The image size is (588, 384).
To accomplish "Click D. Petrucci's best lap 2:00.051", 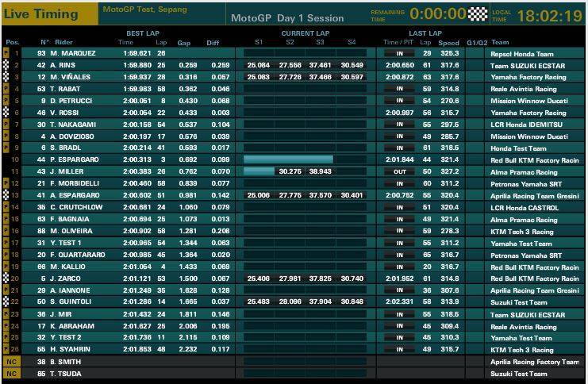I will 137,101.
